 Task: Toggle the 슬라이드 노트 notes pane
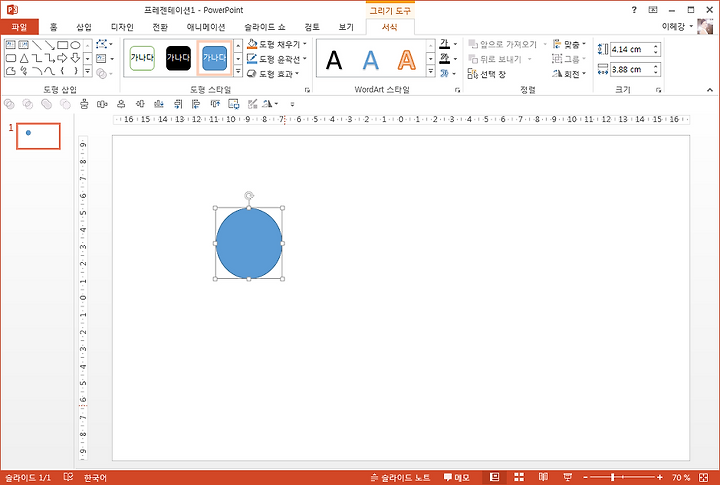(x=400, y=478)
